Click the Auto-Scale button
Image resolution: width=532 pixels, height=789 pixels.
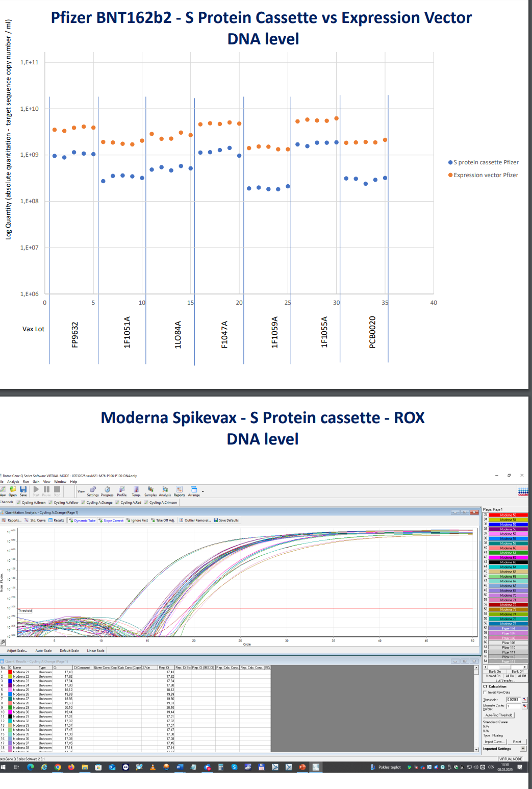(43, 651)
